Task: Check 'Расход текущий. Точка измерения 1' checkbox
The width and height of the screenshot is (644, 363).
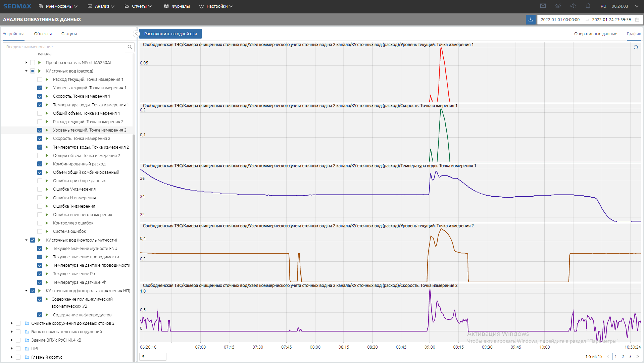Action: click(40, 80)
